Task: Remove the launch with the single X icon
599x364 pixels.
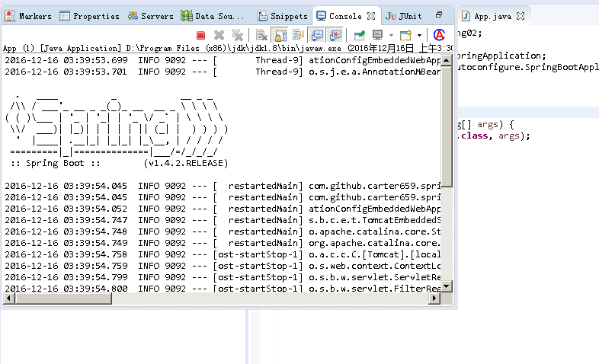Action: (x=219, y=35)
